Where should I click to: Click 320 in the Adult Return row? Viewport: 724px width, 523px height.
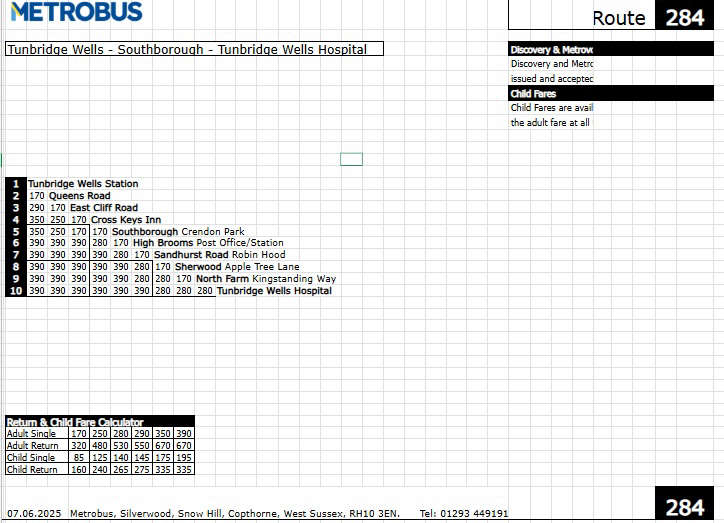point(79,446)
